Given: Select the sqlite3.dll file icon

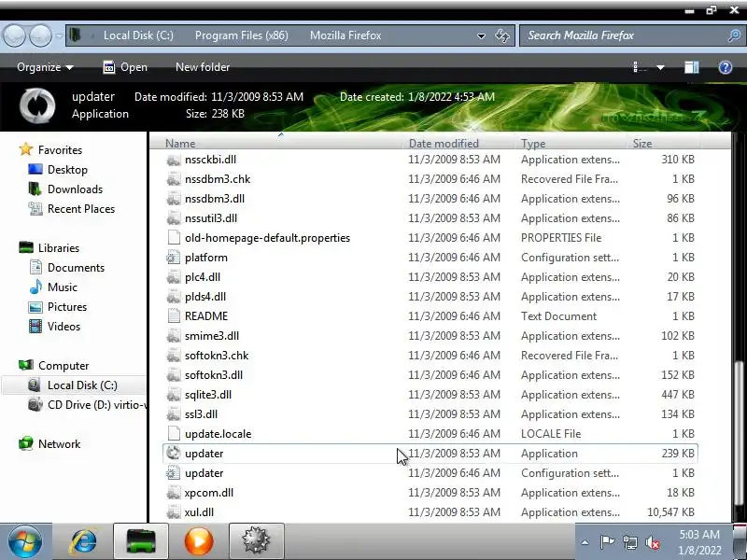Looking at the screenshot, I should point(174,395).
